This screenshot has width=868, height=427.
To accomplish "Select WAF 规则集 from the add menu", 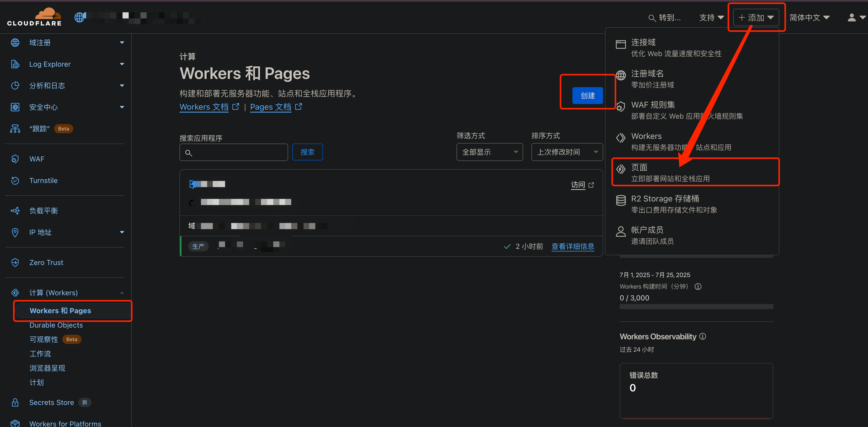I will [x=692, y=110].
